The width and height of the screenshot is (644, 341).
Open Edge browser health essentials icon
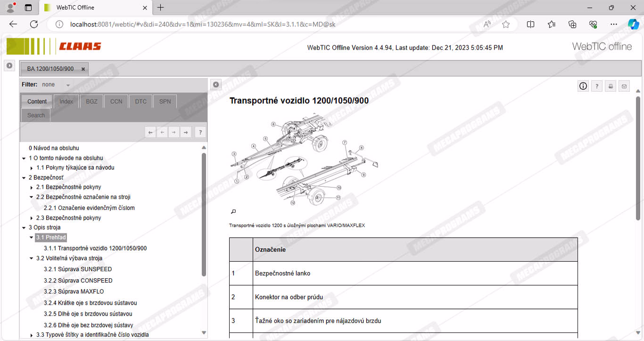593,24
